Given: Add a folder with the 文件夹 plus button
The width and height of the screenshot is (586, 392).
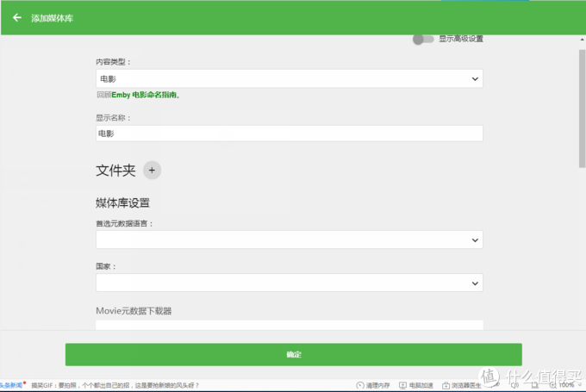Looking at the screenshot, I should [x=152, y=171].
